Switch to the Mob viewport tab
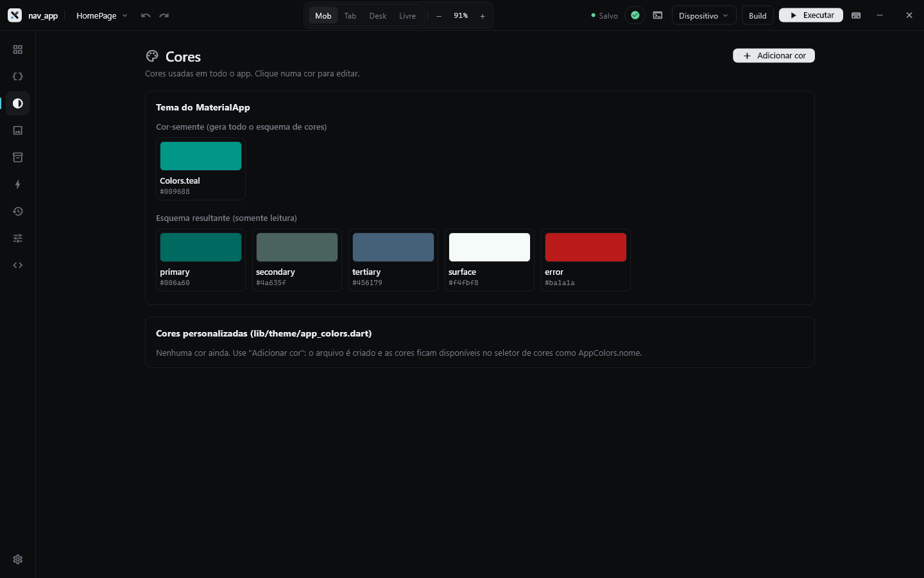The width and height of the screenshot is (924, 578). click(x=323, y=15)
